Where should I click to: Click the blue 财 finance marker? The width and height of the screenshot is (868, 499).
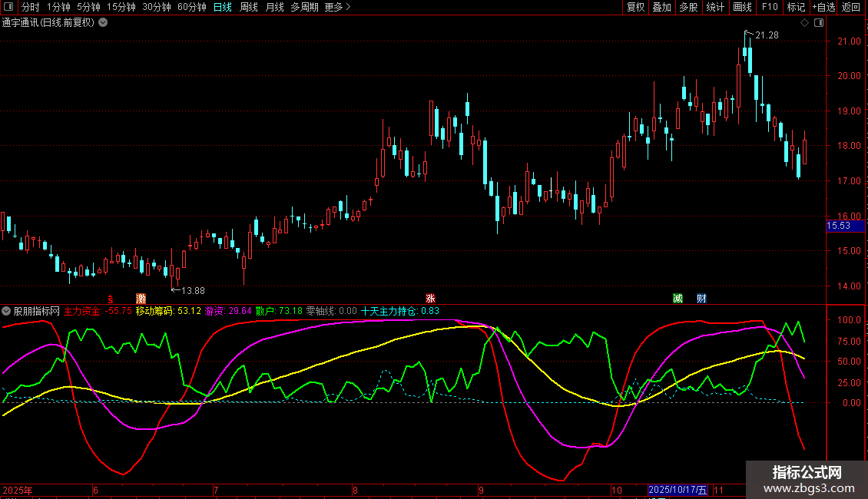pyautogui.click(x=701, y=299)
